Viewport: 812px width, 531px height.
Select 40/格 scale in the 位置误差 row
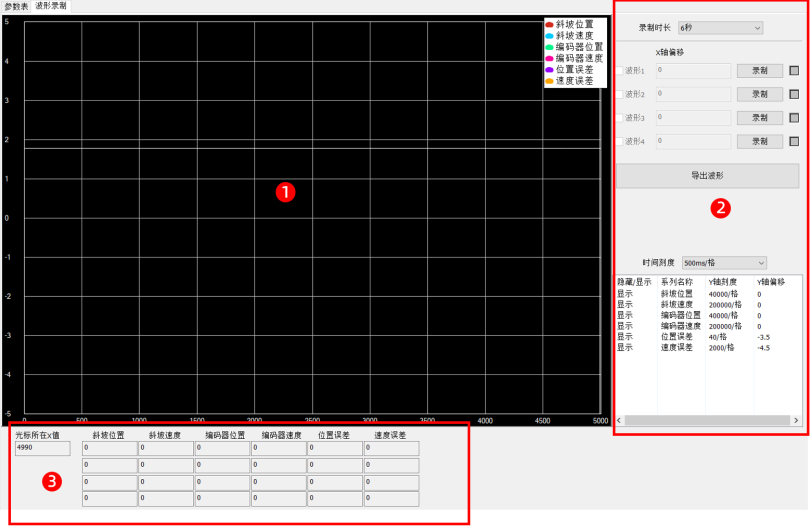[x=718, y=337]
